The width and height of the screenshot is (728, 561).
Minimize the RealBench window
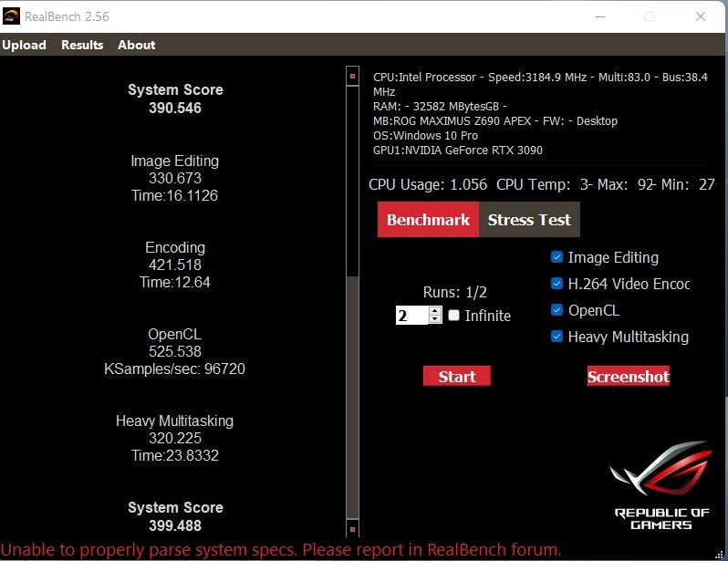(x=600, y=16)
